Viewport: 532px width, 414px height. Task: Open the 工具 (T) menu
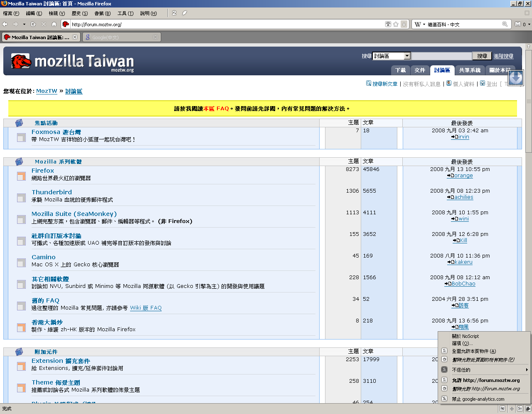click(125, 13)
